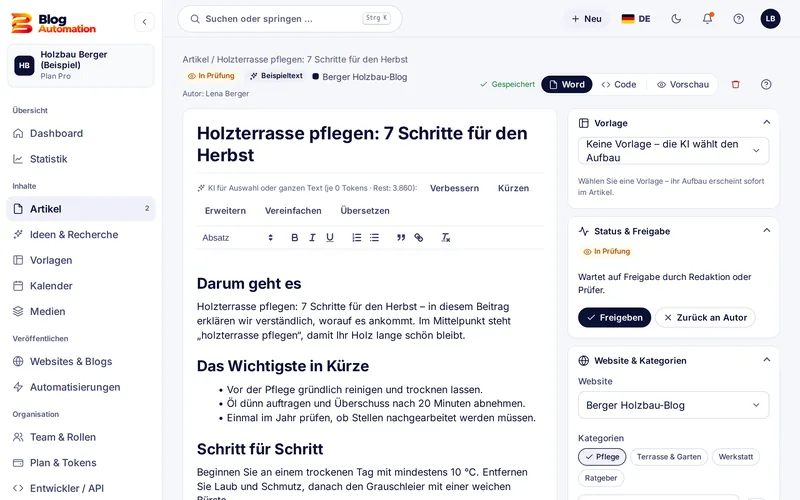
Task: Collapse the Website & Kategorien panel
Action: point(766,360)
